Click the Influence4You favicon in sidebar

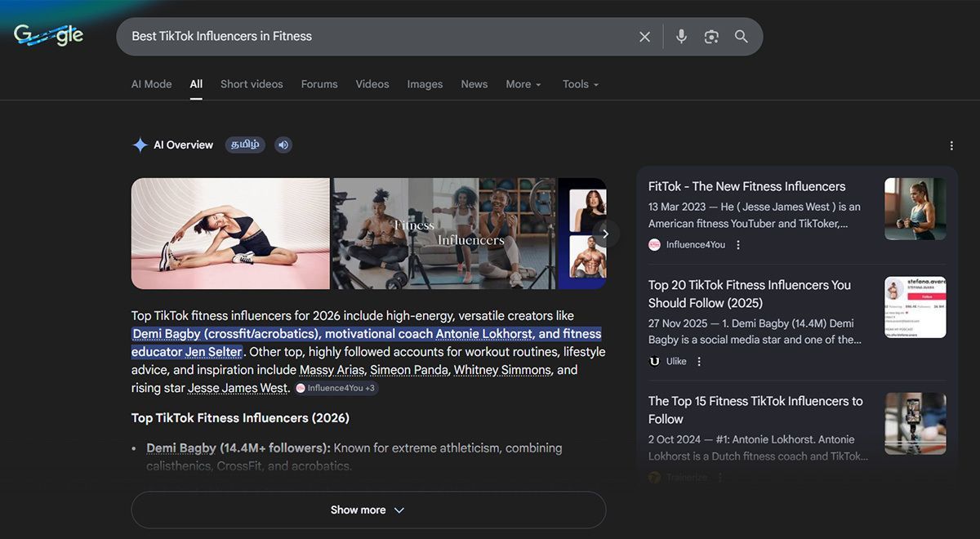coord(654,245)
